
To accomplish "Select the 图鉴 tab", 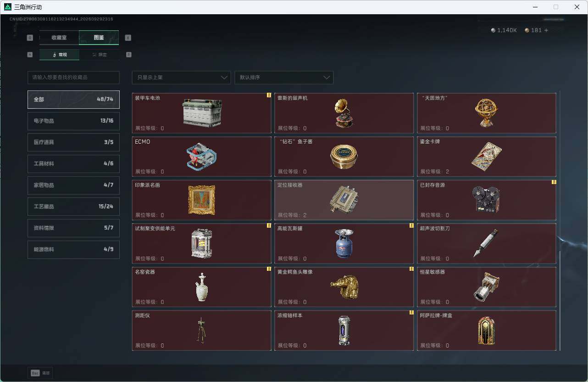I will 99,38.
